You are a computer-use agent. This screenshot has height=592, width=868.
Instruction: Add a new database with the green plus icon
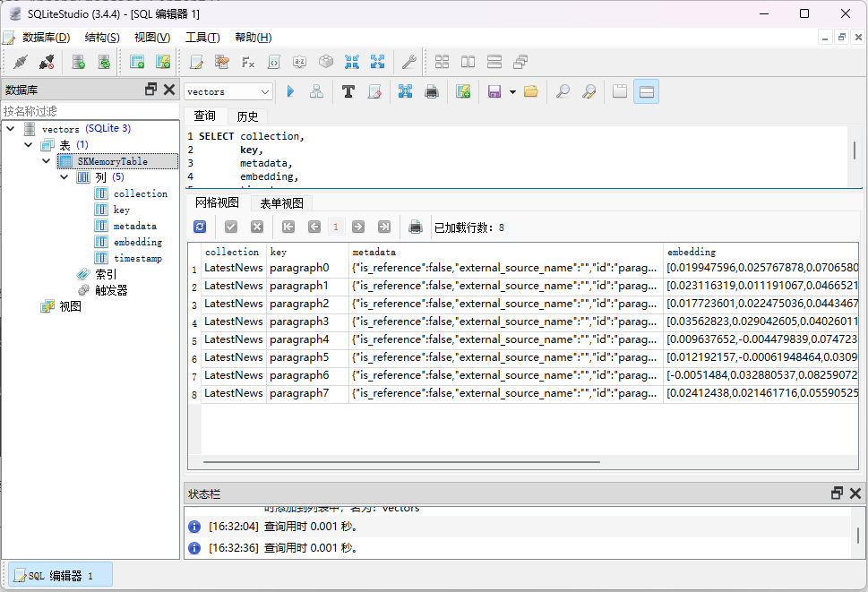click(78, 62)
